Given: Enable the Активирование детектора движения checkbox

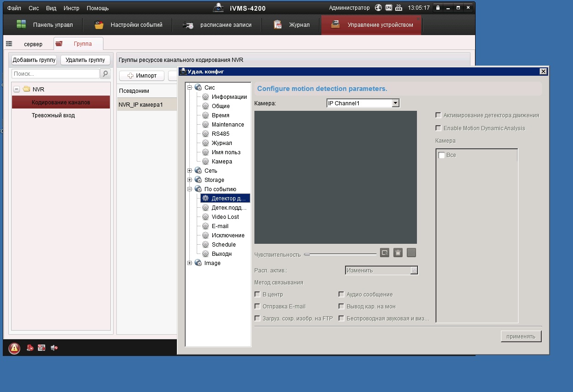Looking at the screenshot, I should [439, 115].
